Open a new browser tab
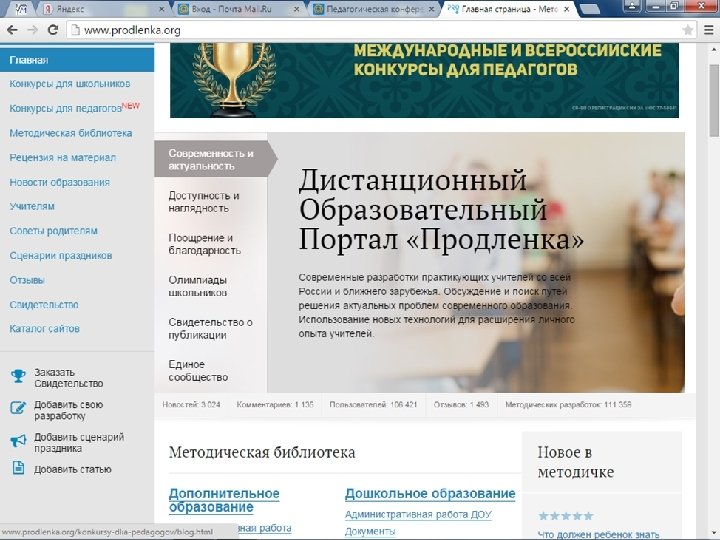Image resolution: width=720 pixels, height=540 pixels. pos(591,10)
